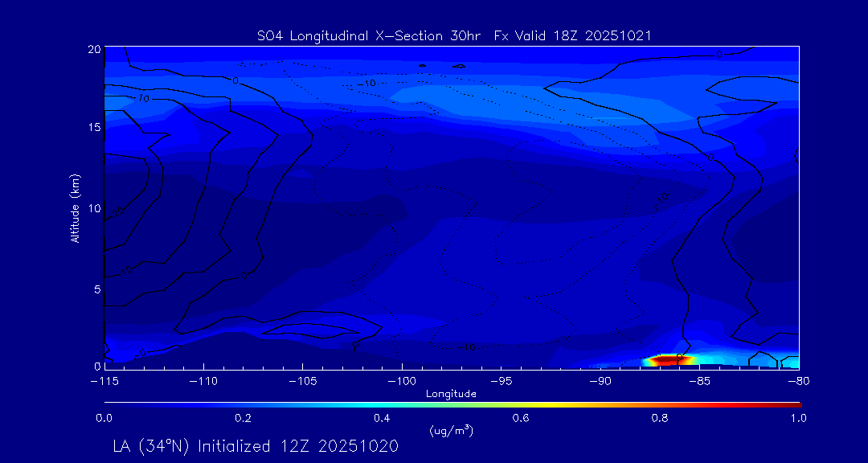Viewport: 868px width, 463px height.
Task: Click the 5 km altitude axis tick label
Action: coord(97,289)
